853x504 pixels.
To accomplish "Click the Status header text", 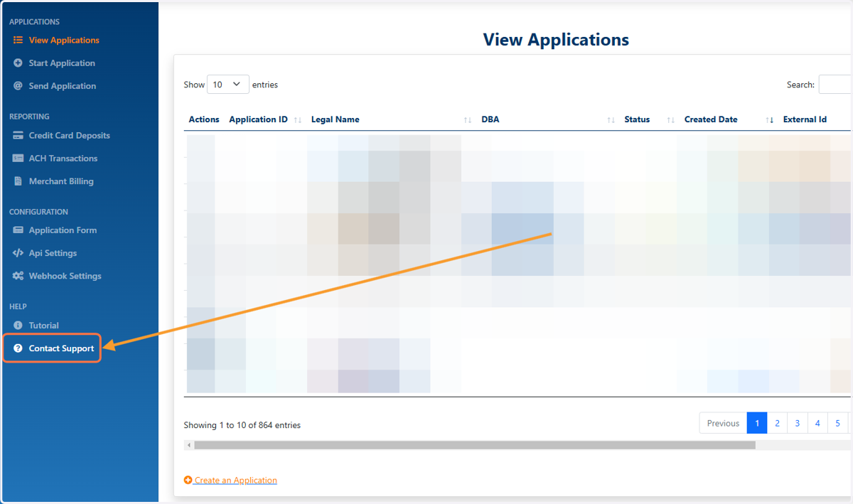I will click(x=637, y=120).
